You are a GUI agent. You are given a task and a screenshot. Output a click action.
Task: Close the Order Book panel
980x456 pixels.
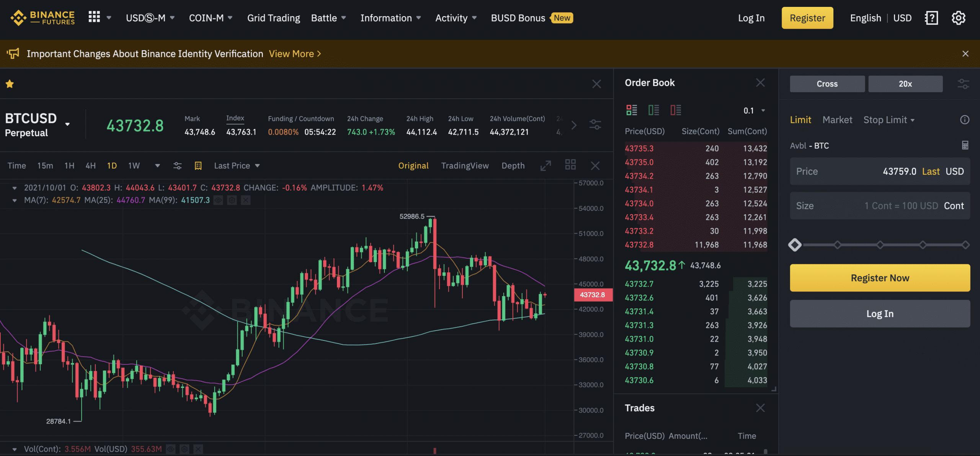pos(760,83)
